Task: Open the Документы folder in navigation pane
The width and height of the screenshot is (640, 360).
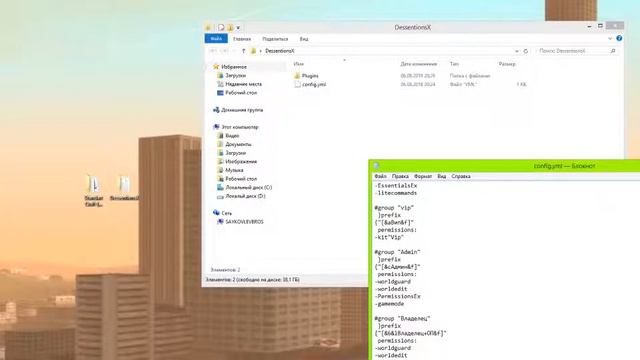Action: coord(238,144)
